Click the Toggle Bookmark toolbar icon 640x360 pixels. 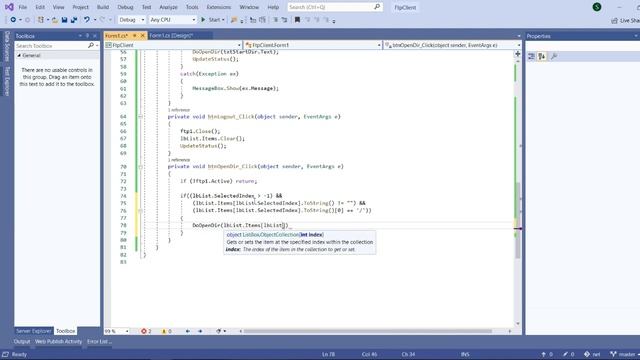pos(297,20)
